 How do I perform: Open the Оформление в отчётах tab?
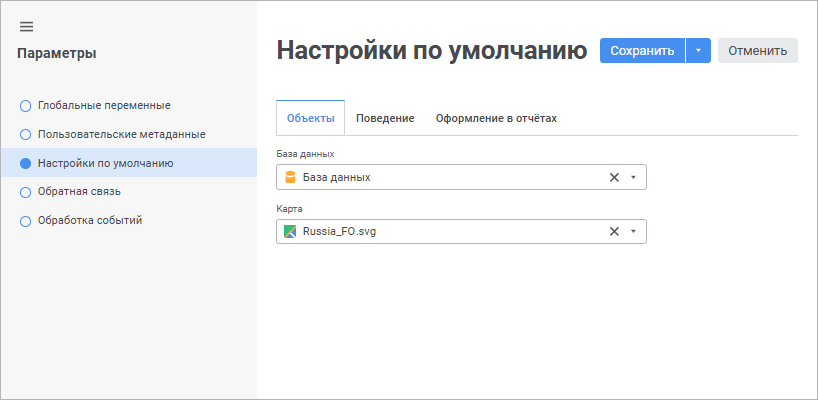coord(496,118)
